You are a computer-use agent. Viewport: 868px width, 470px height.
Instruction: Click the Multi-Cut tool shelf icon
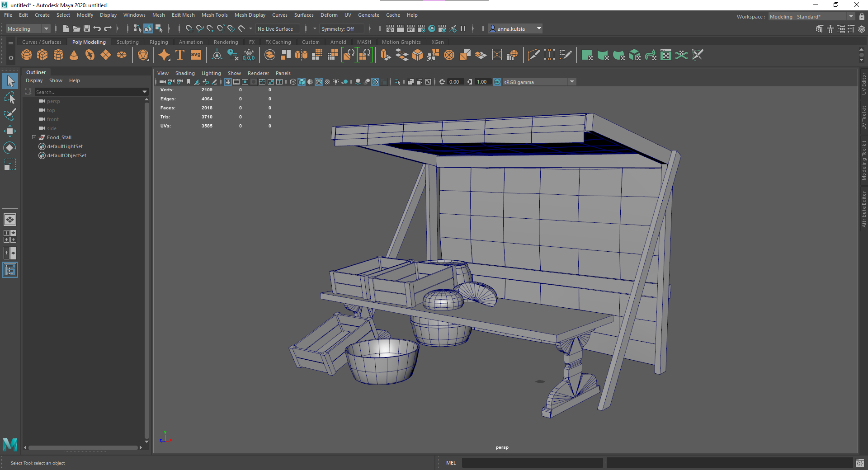point(534,55)
